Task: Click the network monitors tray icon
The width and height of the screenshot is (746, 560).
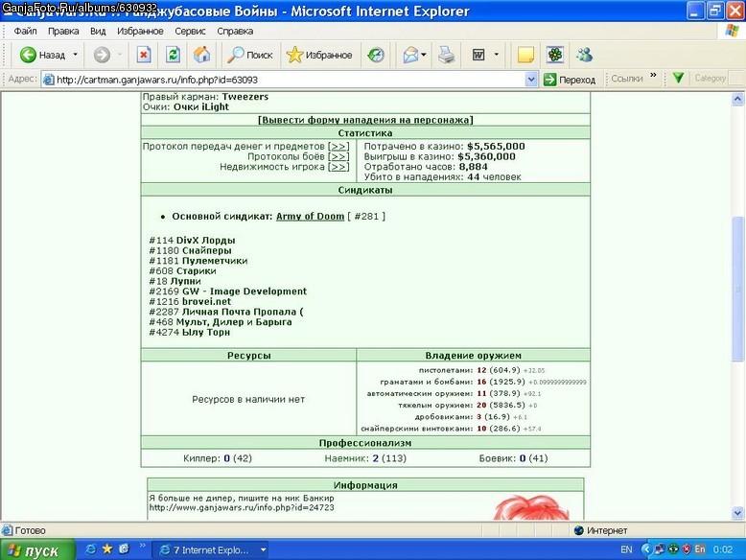Action: pos(660,549)
